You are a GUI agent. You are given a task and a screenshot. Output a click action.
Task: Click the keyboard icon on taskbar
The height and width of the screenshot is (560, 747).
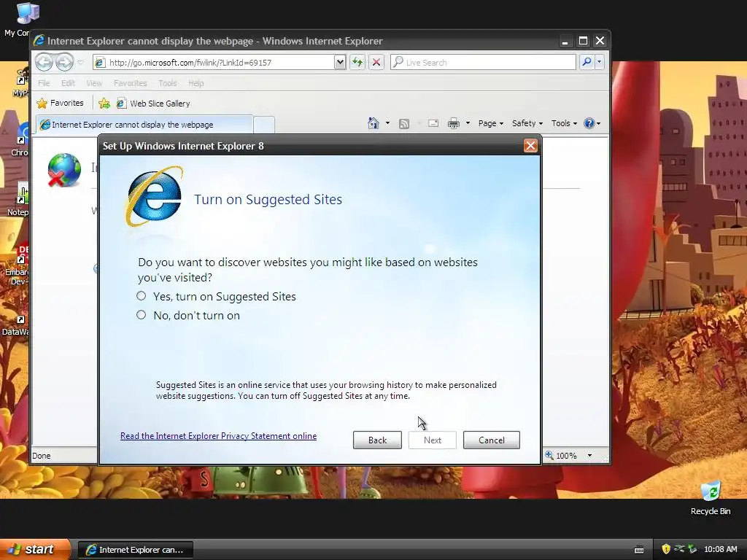pos(639,550)
